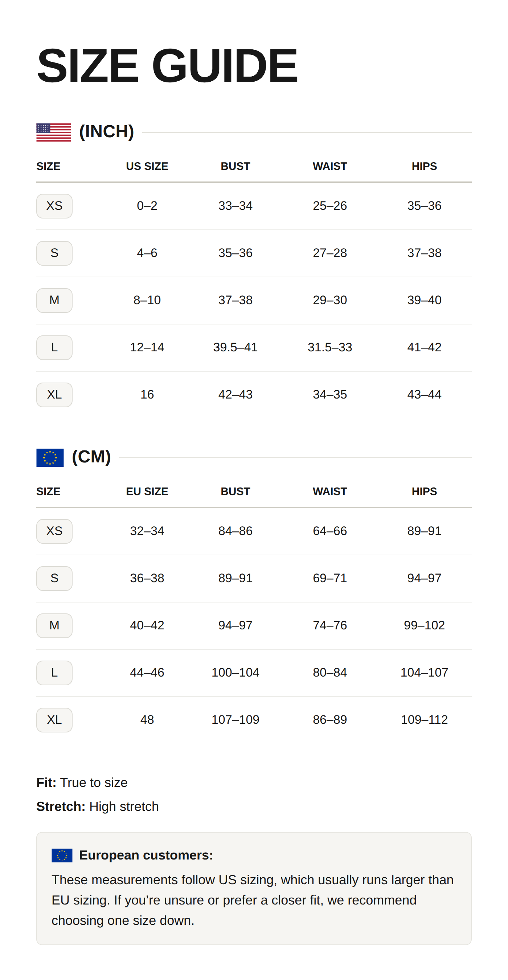This screenshot has width=508, height=980.
Task: Choose the XL badge in the CM table
Action: tap(54, 720)
